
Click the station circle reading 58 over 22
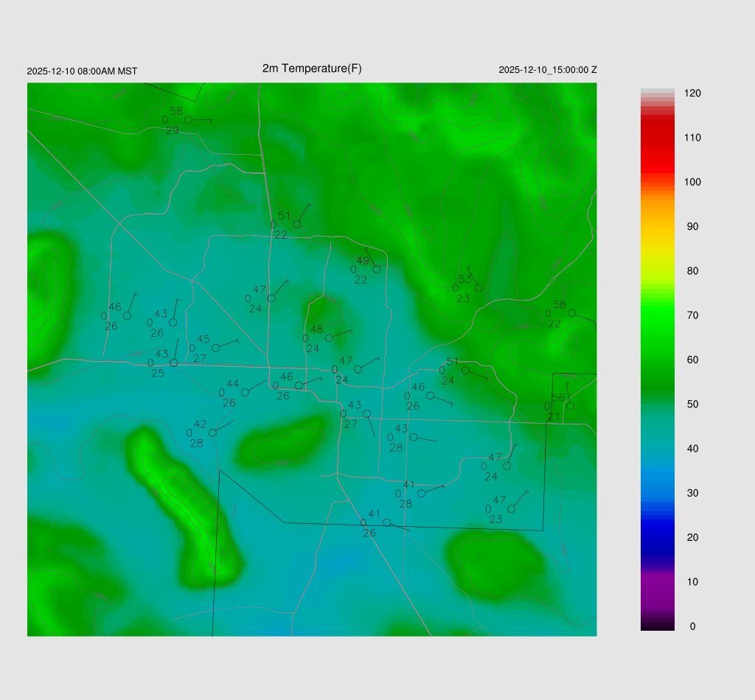pos(571,313)
